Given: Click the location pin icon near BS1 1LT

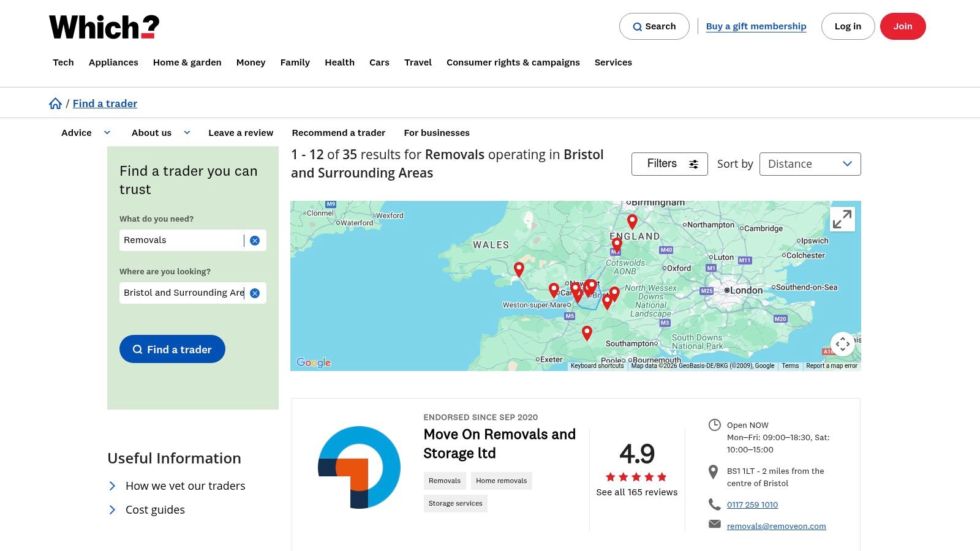Looking at the screenshot, I should point(714,471).
